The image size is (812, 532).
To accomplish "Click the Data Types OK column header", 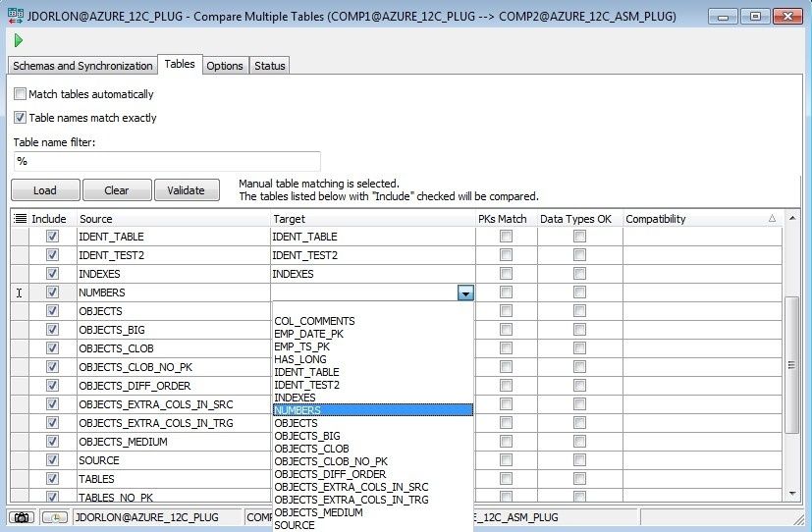I will 579,218.
